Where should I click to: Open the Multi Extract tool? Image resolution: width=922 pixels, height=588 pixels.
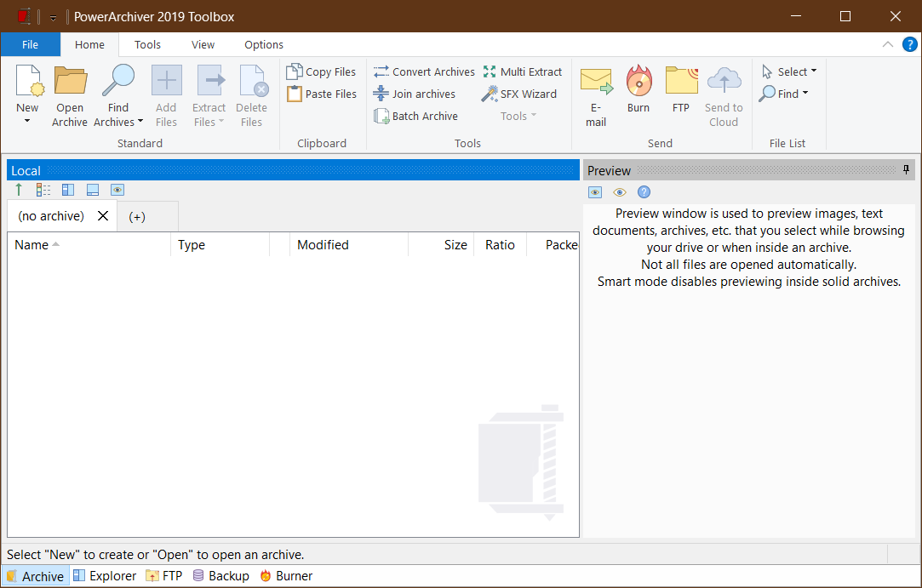[x=522, y=71]
